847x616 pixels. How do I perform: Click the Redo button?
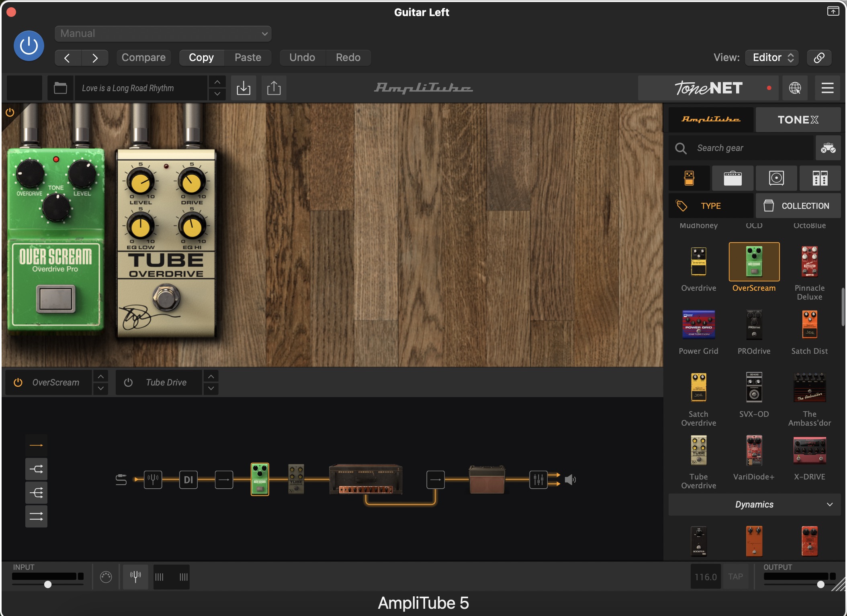pos(348,57)
